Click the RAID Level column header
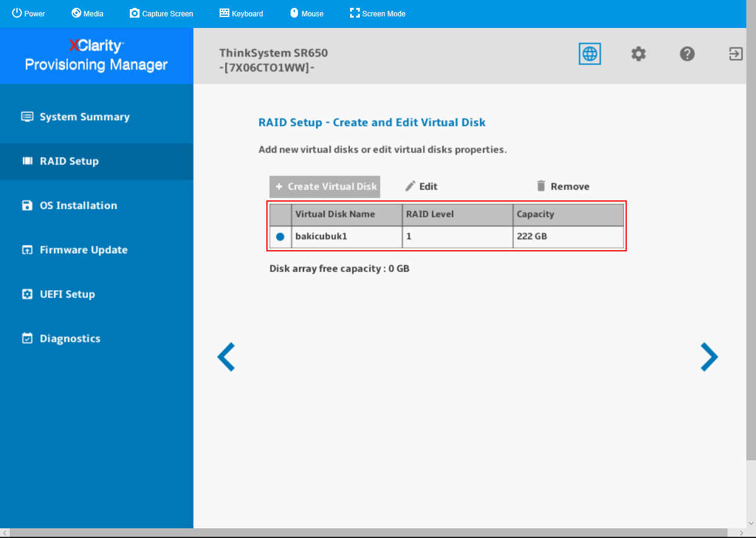 457,214
